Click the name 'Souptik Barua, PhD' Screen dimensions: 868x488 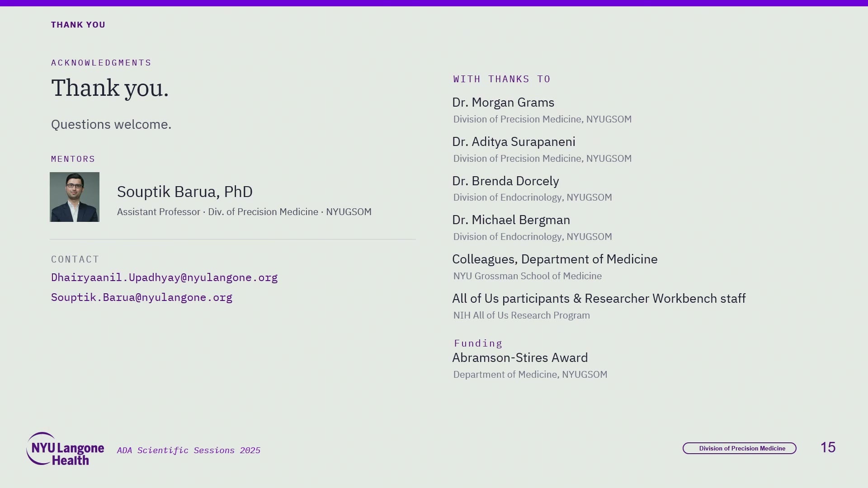tap(185, 192)
